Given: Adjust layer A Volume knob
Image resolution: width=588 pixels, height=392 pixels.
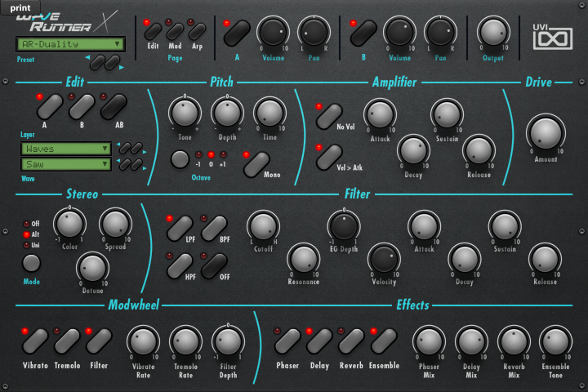Looking at the screenshot, I should (x=273, y=33).
